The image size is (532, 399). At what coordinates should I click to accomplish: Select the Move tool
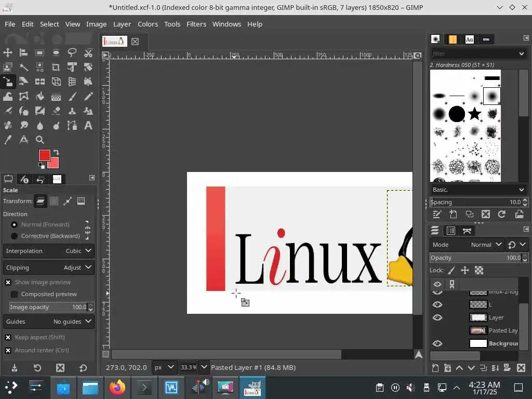click(8, 52)
